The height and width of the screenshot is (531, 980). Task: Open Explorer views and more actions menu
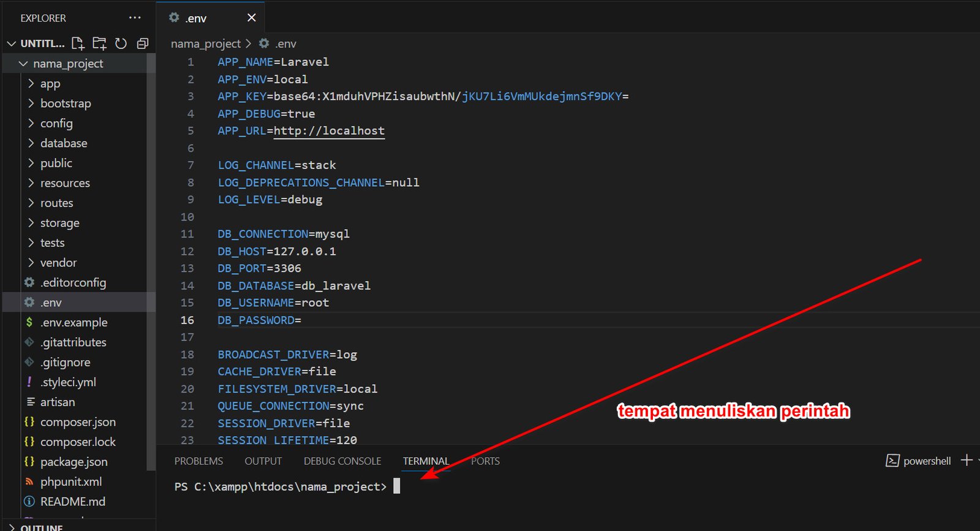[x=135, y=18]
